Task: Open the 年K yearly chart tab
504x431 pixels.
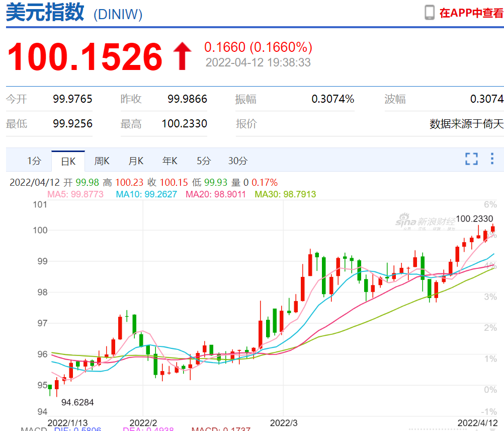Action: click(170, 161)
